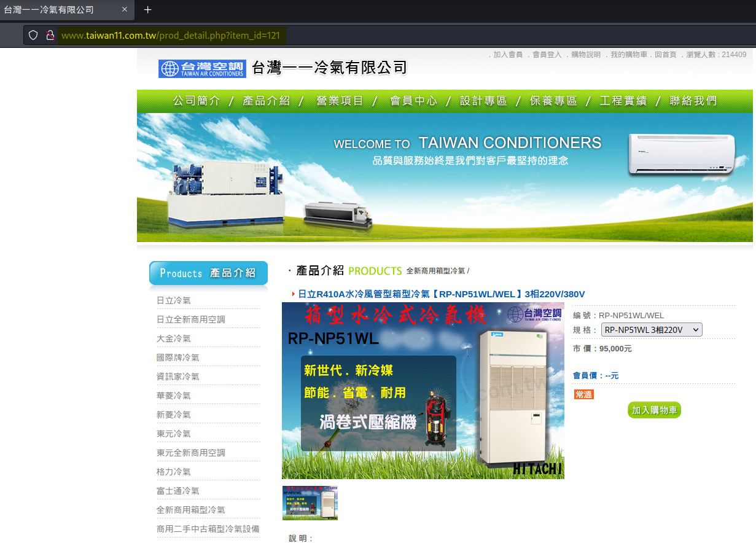The image size is (756, 543).
Task: Open 設計專區 in the green menu
Action: pyautogui.click(x=484, y=101)
